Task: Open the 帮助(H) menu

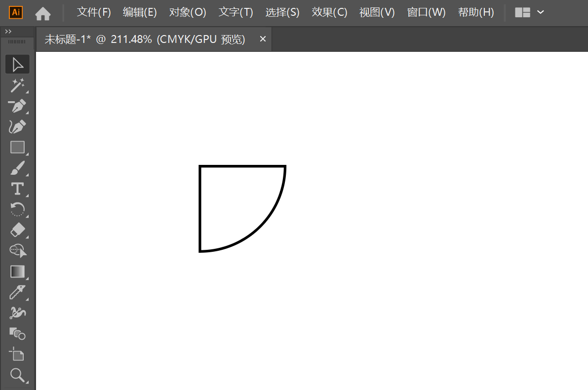Action: pos(476,12)
